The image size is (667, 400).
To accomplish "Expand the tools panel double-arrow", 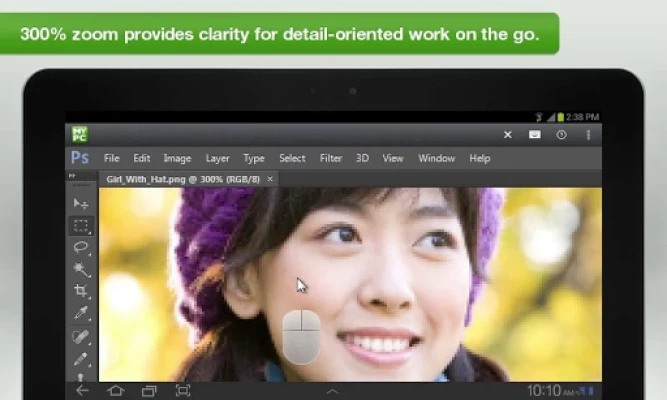I will [x=72, y=176].
